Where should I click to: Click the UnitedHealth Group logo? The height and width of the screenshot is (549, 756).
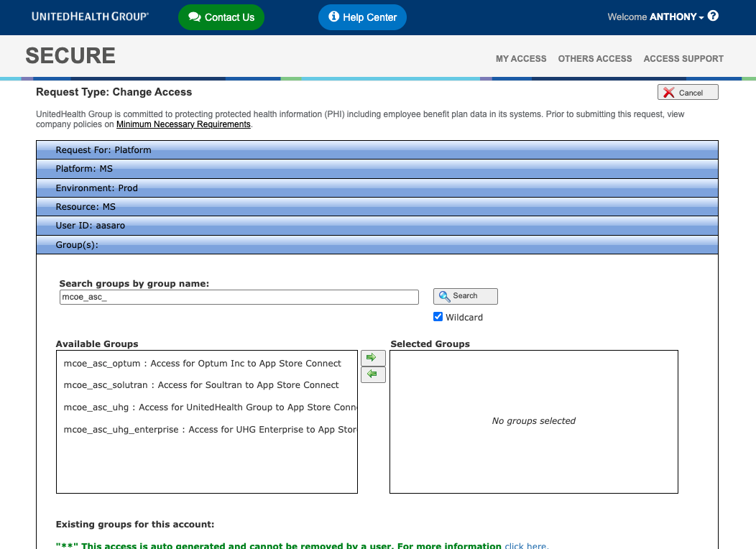[x=90, y=17]
